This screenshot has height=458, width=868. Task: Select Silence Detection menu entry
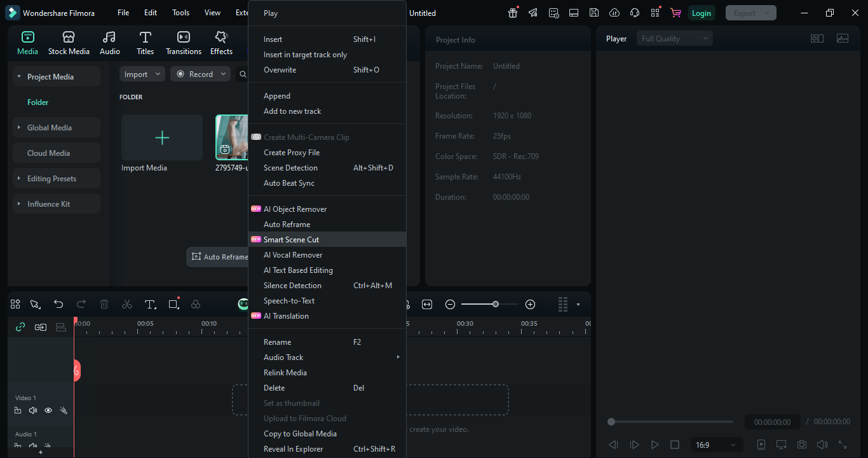click(x=327, y=286)
